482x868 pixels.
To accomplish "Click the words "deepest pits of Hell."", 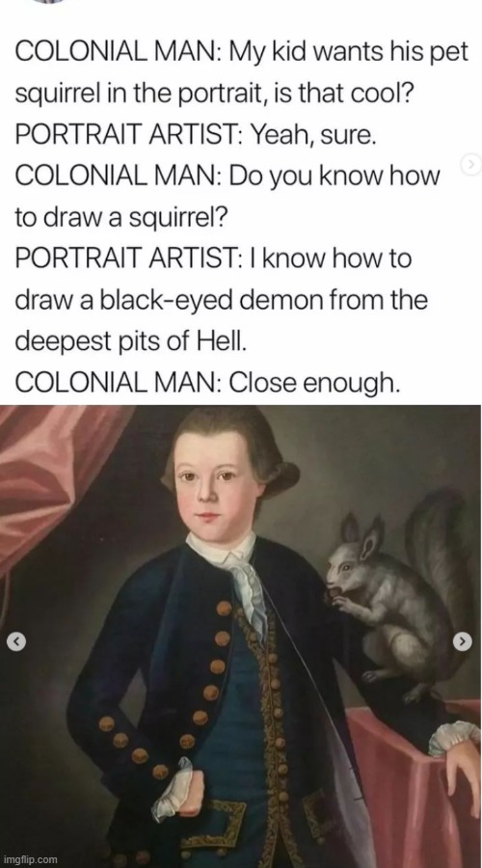I will (x=129, y=341).
